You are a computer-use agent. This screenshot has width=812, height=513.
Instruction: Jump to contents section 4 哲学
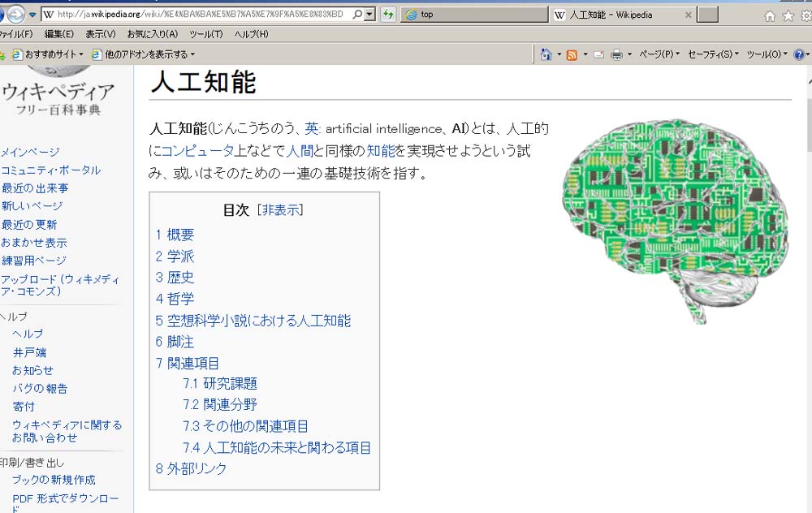point(175,299)
